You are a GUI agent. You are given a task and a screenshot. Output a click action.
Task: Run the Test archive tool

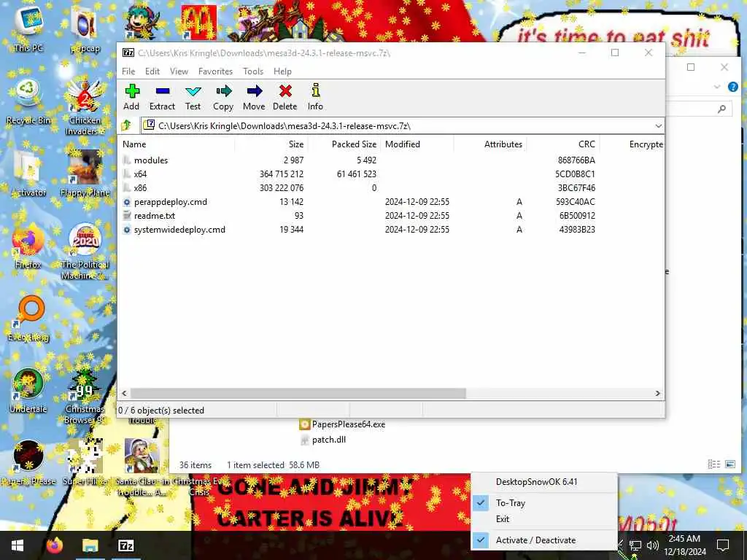click(193, 97)
